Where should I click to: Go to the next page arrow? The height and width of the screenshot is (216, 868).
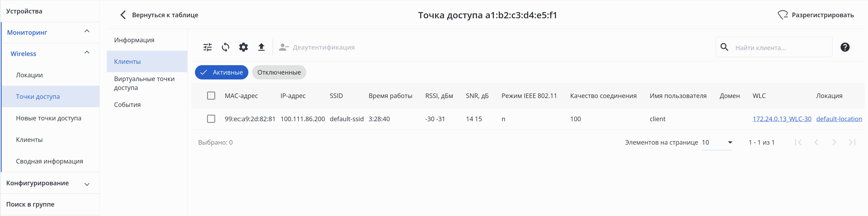(x=834, y=143)
